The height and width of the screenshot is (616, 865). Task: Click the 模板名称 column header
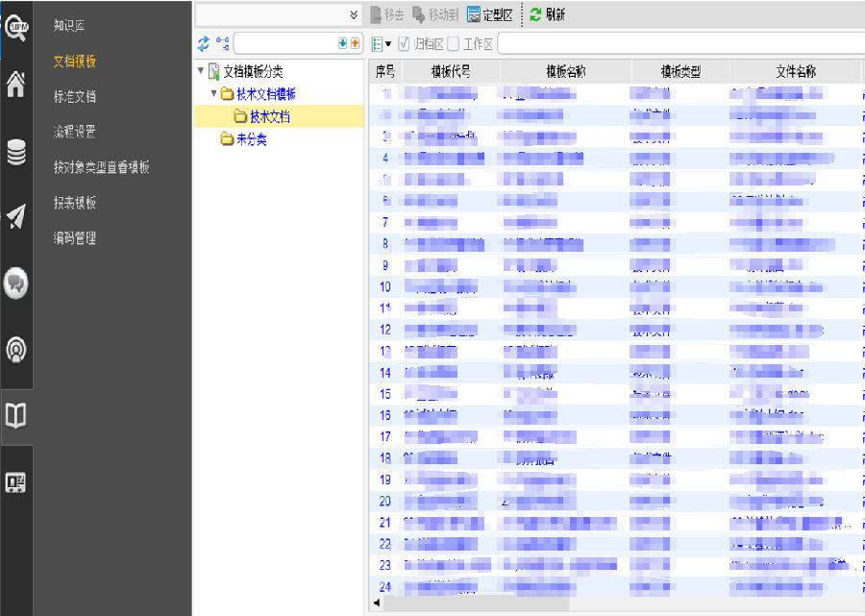click(565, 72)
